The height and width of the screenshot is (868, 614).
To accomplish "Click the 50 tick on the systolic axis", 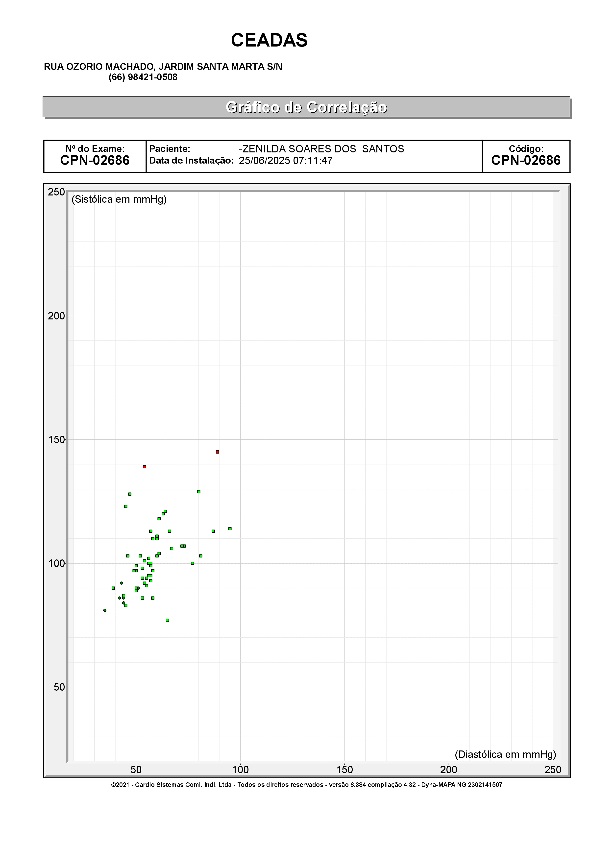I will coord(59,687).
